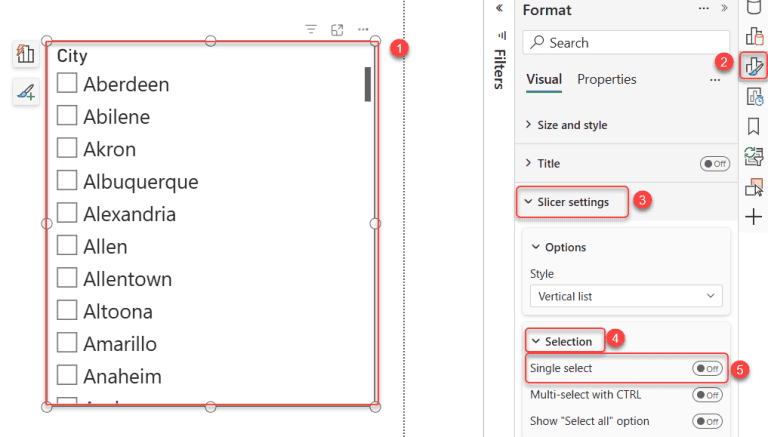Check the Abilene checkbox
Screen dimensions: 768x437
[67, 115]
